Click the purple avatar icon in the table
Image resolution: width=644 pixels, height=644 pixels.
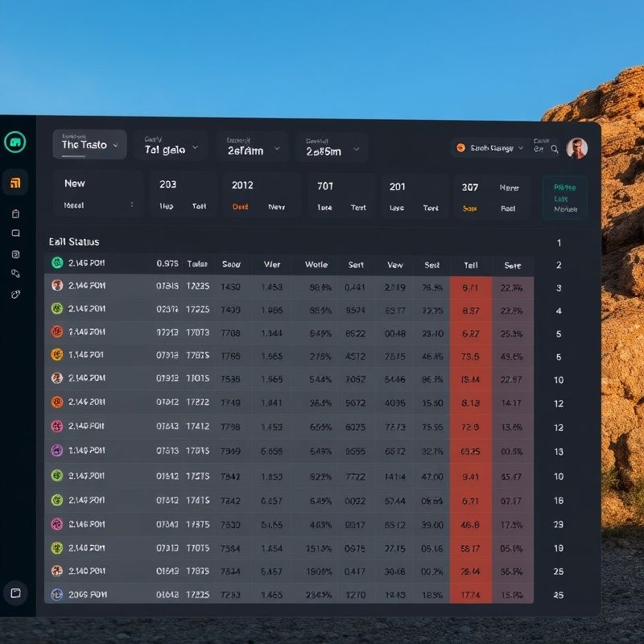[x=56, y=451]
